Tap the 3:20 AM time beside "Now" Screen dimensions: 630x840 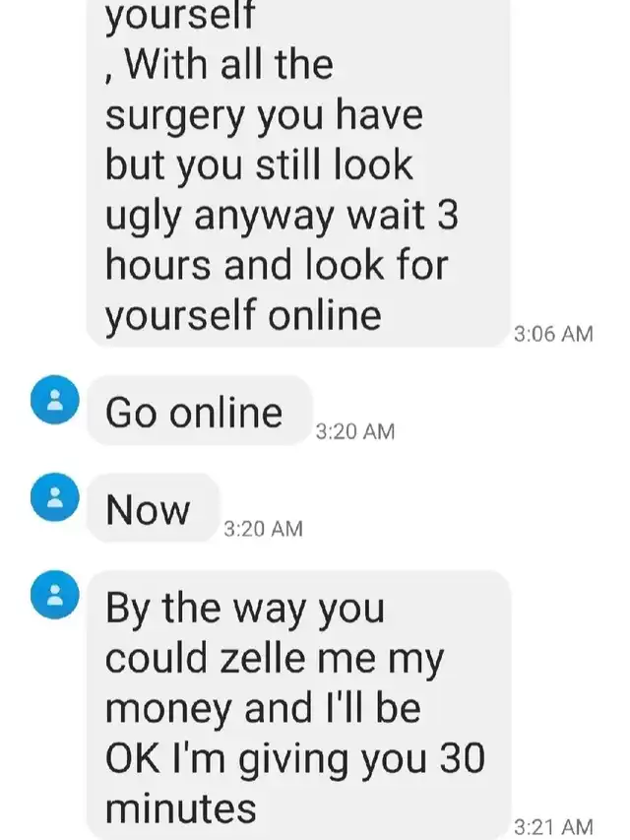[x=263, y=529]
